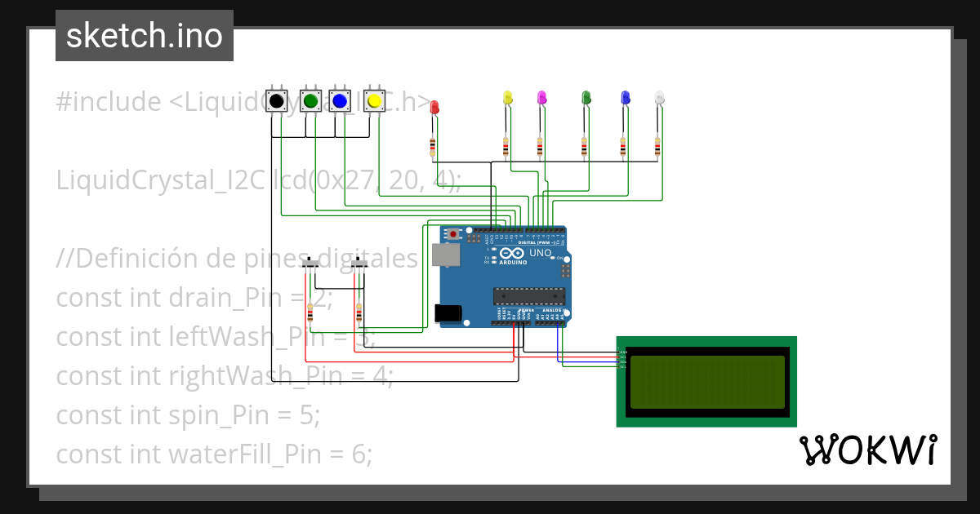The image size is (980, 514).
Task: Click the resistor below the red LED
Action: 431,145
